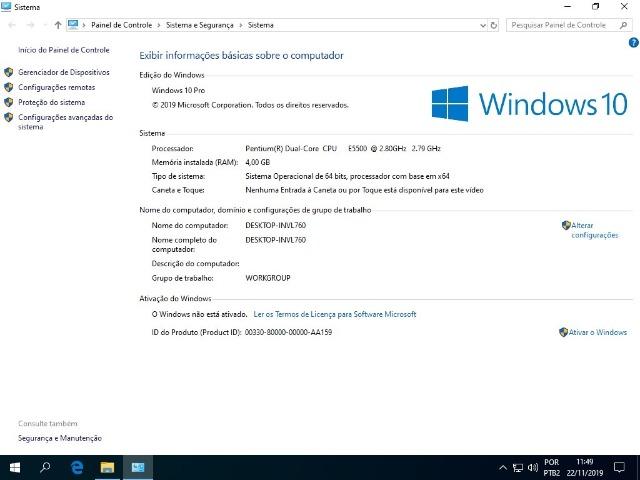The width and height of the screenshot is (640, 480).
Task: Click the search magnifier icon in Control Panel
Action: 623,25
